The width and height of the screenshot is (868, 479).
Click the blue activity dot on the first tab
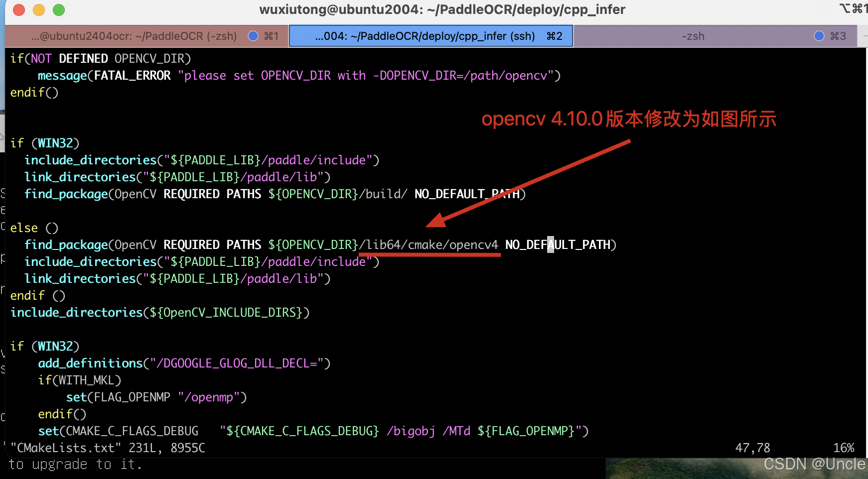point(253,36)
